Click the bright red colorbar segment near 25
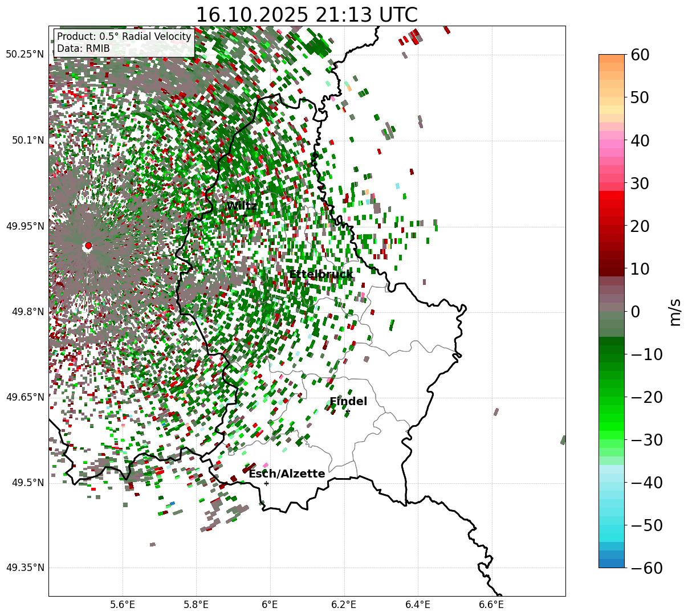 coord(612,205)
